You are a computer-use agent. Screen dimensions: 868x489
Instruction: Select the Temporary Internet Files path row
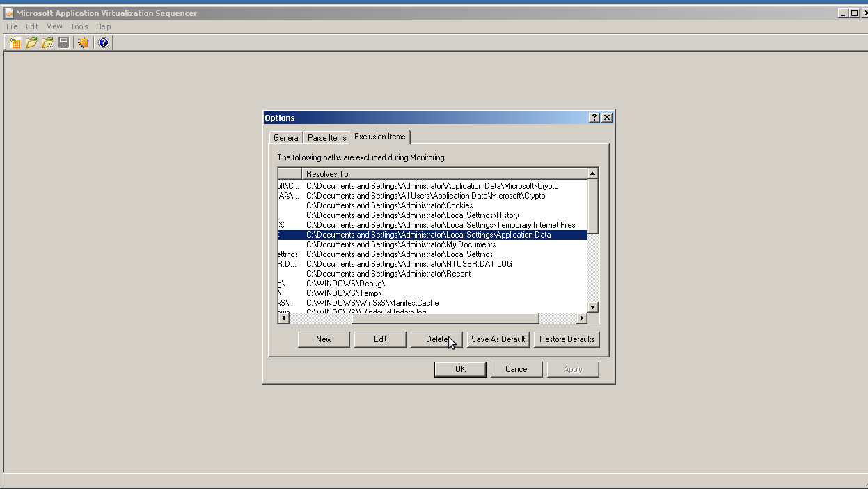(433, 225)
